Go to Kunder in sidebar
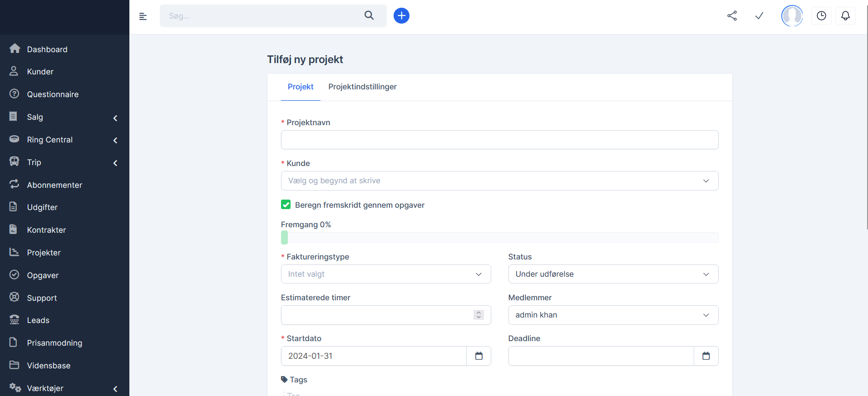 pos(40,72)
